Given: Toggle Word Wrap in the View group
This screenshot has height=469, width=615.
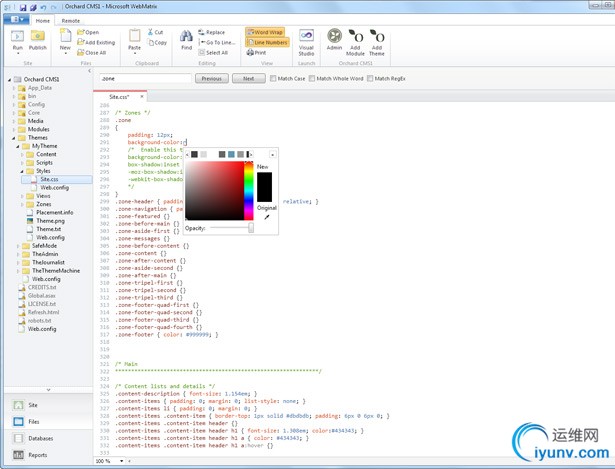Looking at the screenshot, I should point(265,32).
